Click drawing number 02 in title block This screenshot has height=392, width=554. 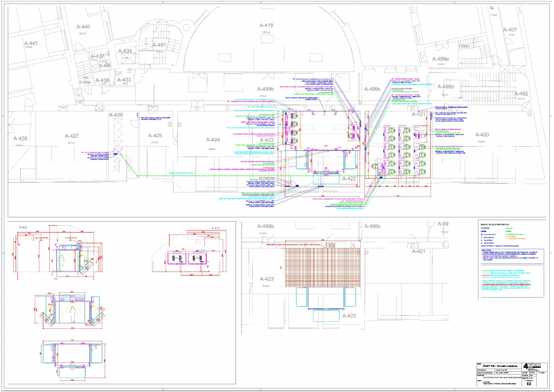[529, 384]
